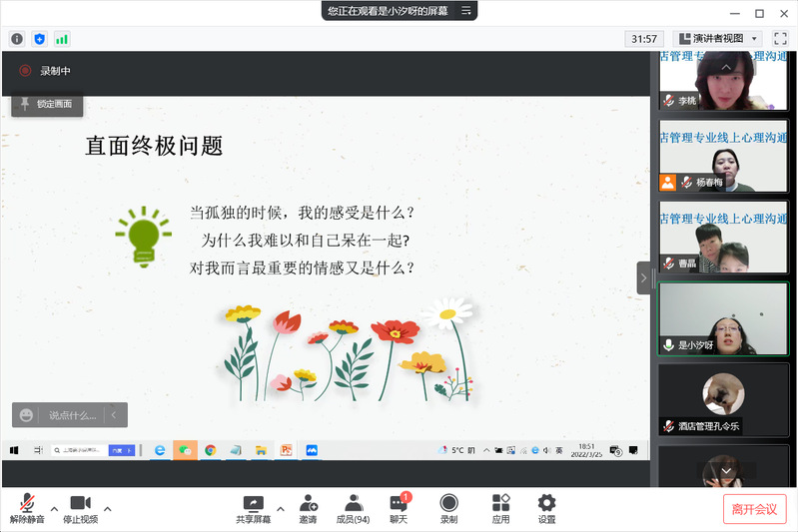This screenshot has height=532, width=798.
Task: Open the menu beside the screen viewing title
Action: [465, 11]
